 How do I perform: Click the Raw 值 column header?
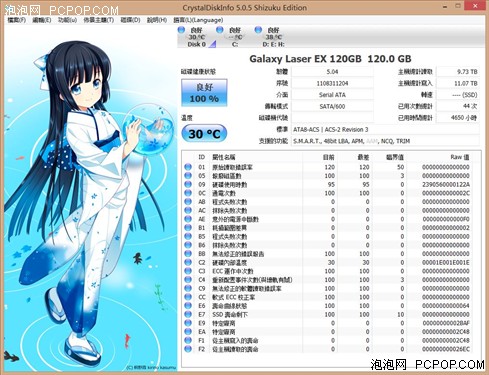(x=460, y=157)
